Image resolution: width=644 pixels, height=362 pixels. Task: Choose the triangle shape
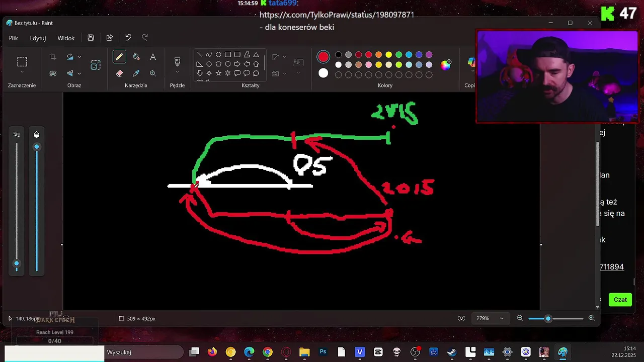pos(256,55)
